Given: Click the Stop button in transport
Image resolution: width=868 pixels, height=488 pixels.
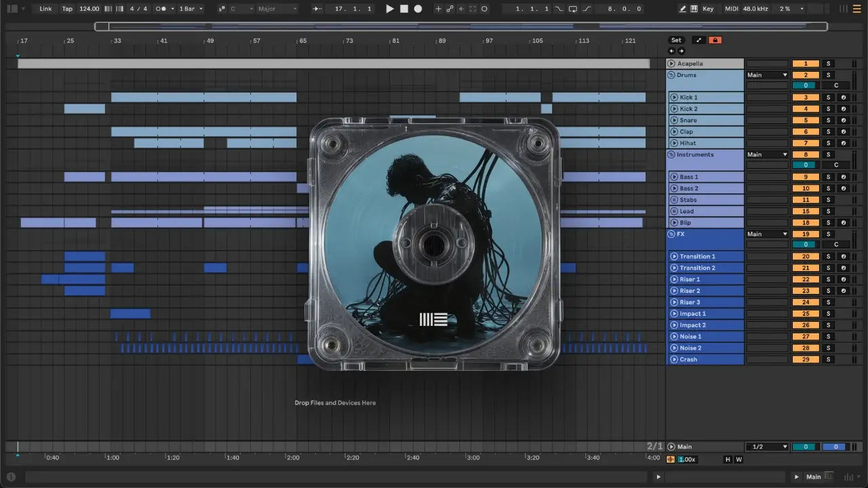Looking at the screenshot, I should [403, 9].
